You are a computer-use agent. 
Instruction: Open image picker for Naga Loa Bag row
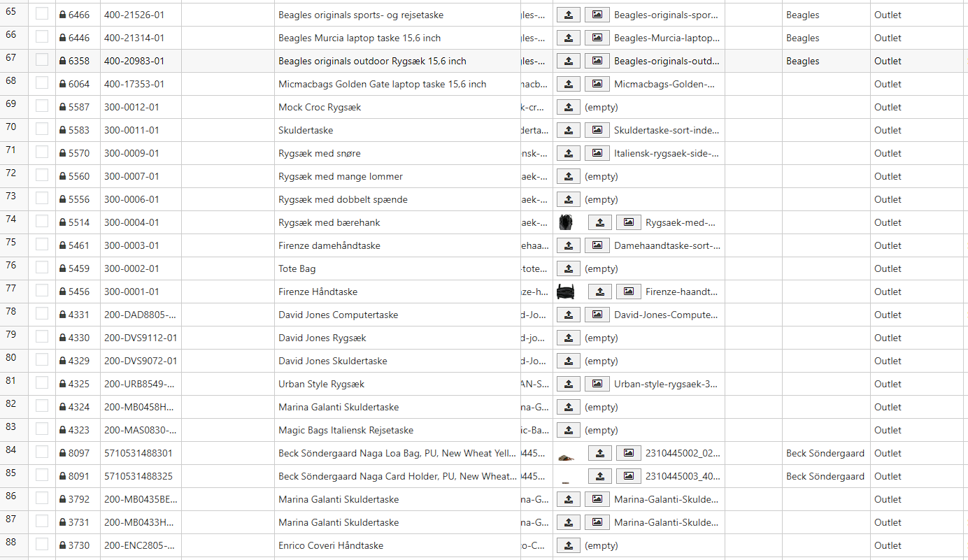click(x=628, y=453)
